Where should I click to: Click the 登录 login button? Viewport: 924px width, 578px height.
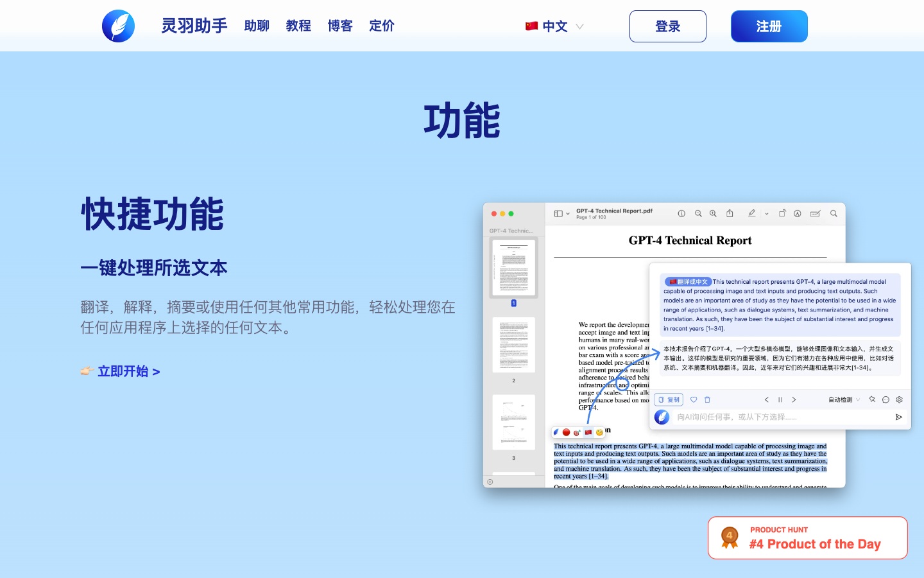coord(668,26)
